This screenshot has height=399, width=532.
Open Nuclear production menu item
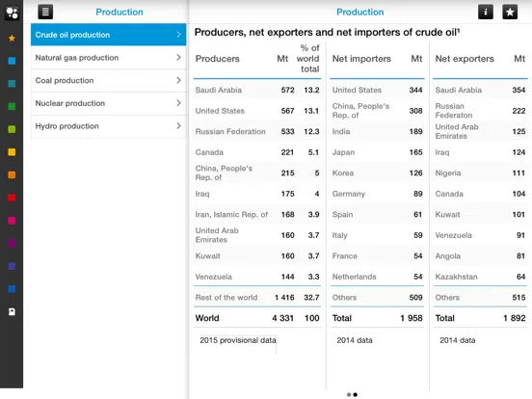point(108,103)
